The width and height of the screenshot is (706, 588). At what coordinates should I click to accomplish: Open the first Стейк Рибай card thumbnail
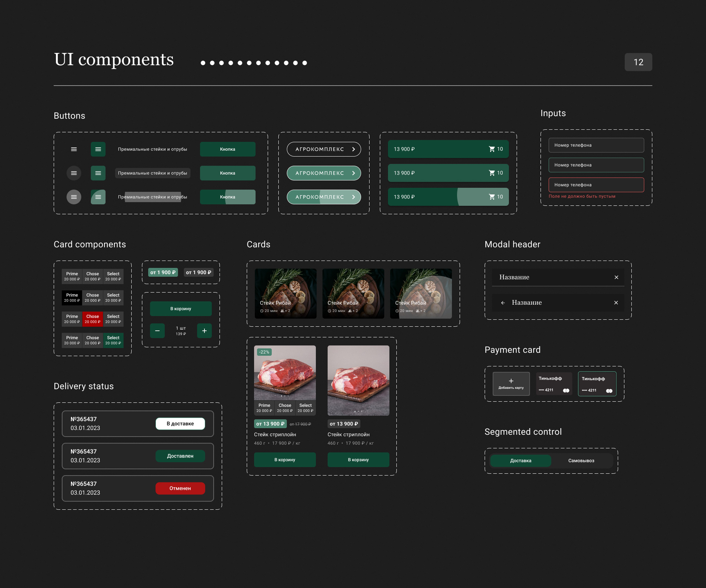(x=285, y=293)
